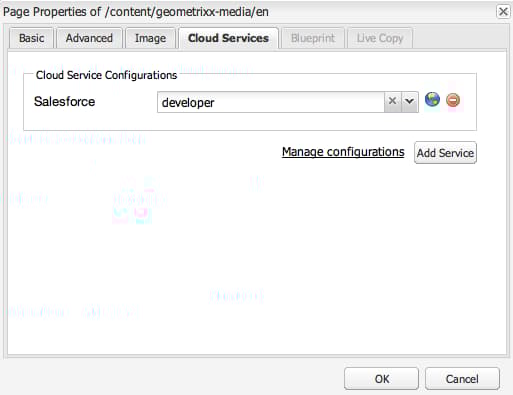This screenshot has width=513, height=395.
Task: Switch to the Basic tab
Action: (31, 38)
